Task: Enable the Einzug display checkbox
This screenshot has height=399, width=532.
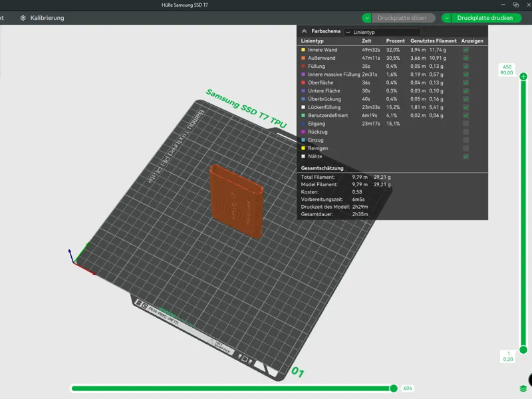Action: click(466, 140)
